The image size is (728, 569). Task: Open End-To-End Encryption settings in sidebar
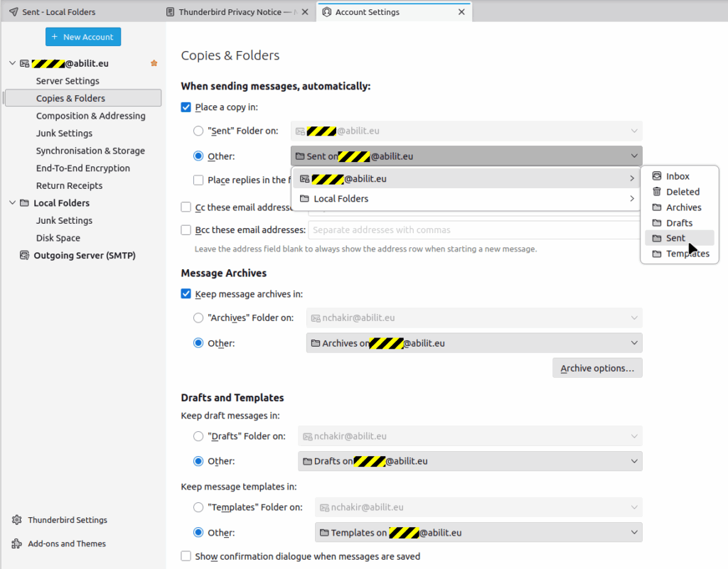click(82, 168)
